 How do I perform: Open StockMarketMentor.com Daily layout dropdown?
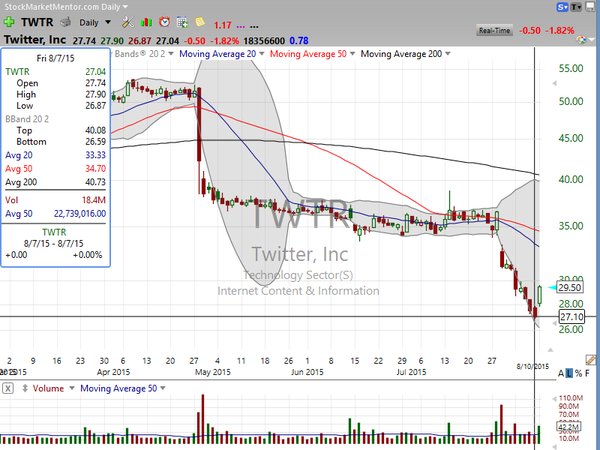125,7
